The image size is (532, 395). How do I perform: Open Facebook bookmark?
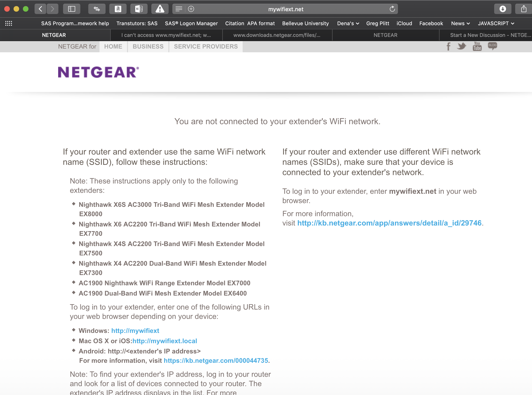coord(431,23)
